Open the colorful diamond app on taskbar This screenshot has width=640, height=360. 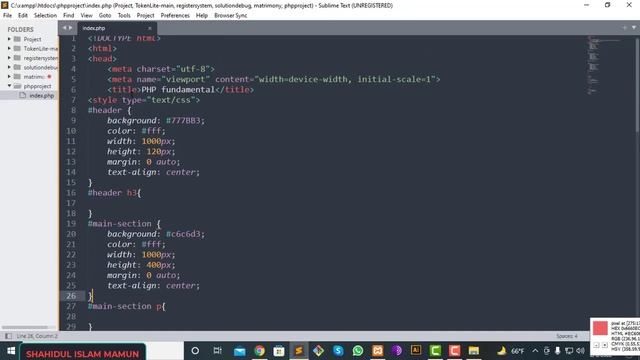point(318,351)
